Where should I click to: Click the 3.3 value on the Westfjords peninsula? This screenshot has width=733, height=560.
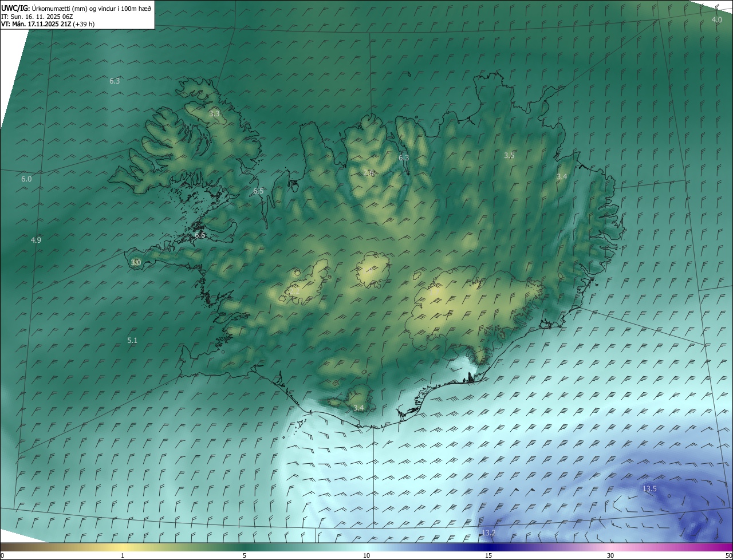coord(214,114)
